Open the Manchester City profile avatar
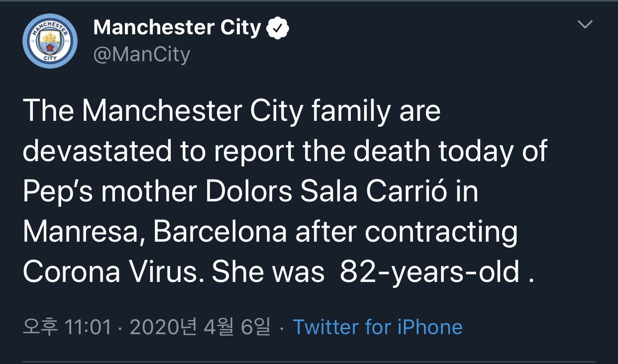Image resolution: width=618 pixels, height=364 pixels. click(50, 41)
